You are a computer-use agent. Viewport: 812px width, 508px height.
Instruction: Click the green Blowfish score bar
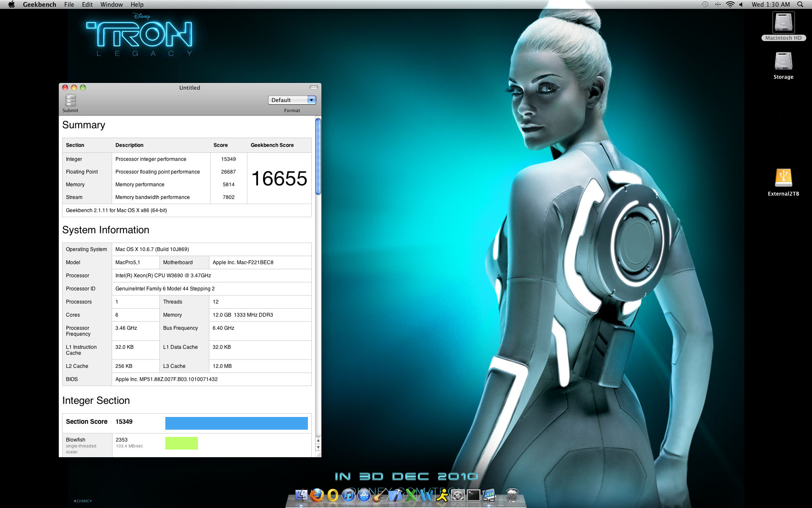click(x=181, y=443)
